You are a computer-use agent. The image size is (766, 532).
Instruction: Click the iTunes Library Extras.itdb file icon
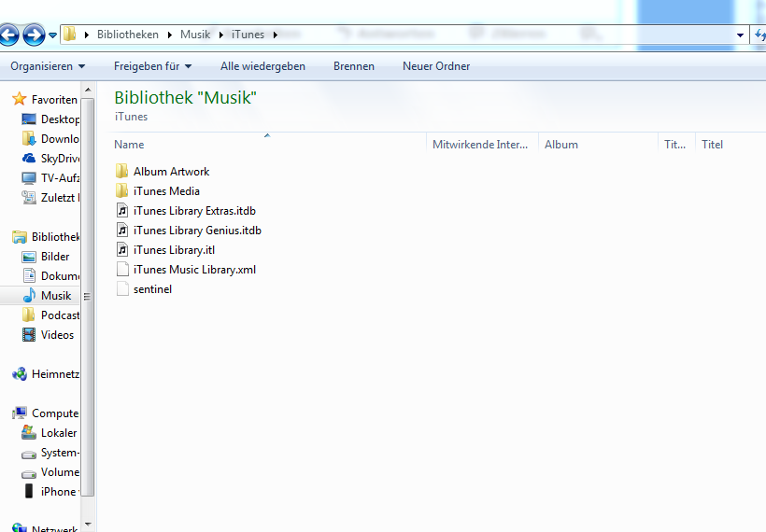click(122, 210)
